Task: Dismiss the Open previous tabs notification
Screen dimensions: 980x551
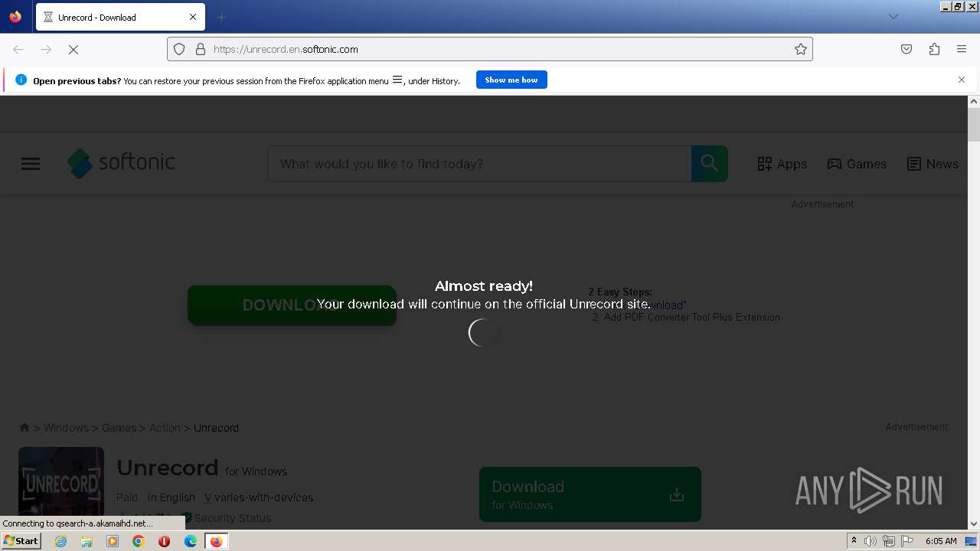Action: [962, 80]
